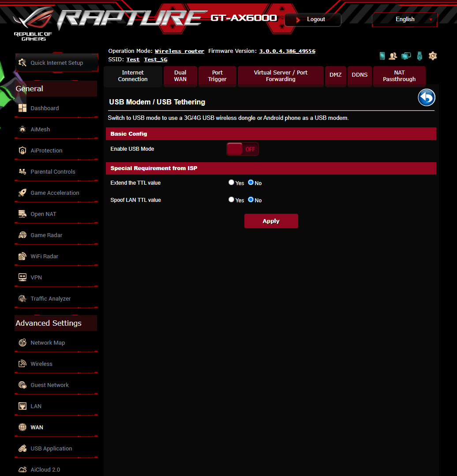Screen dimensions: 457x476
Task: Click the VPN sidebar icon
Action: tap(22, 278)
